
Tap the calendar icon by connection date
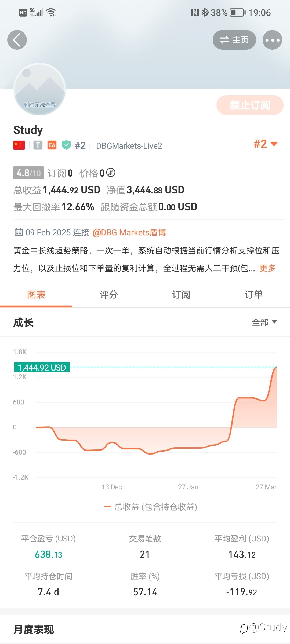19,232
